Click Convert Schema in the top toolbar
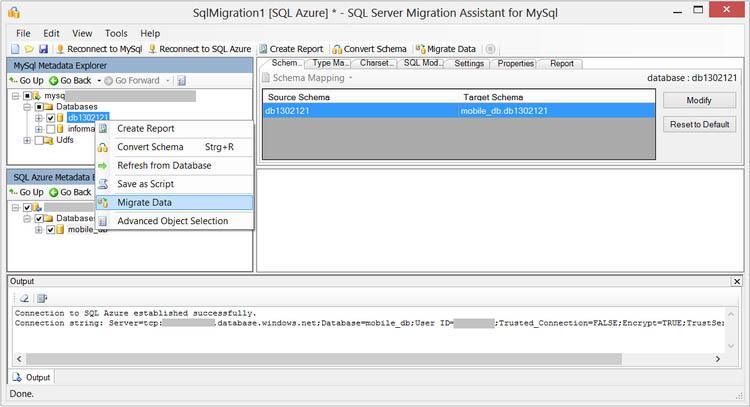Image resolution: width=750 pixels, height=407 pixels. click(x=369, y=49)
